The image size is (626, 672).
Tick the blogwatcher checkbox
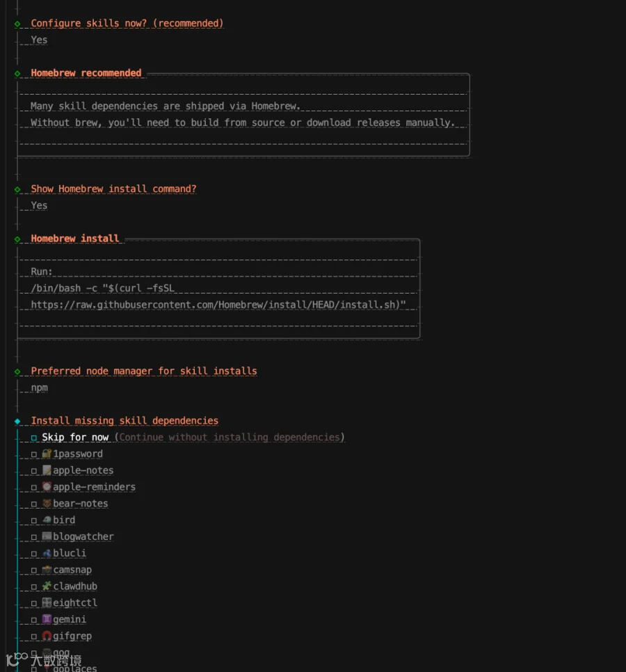pyautogui.click(x=34, y=537)
